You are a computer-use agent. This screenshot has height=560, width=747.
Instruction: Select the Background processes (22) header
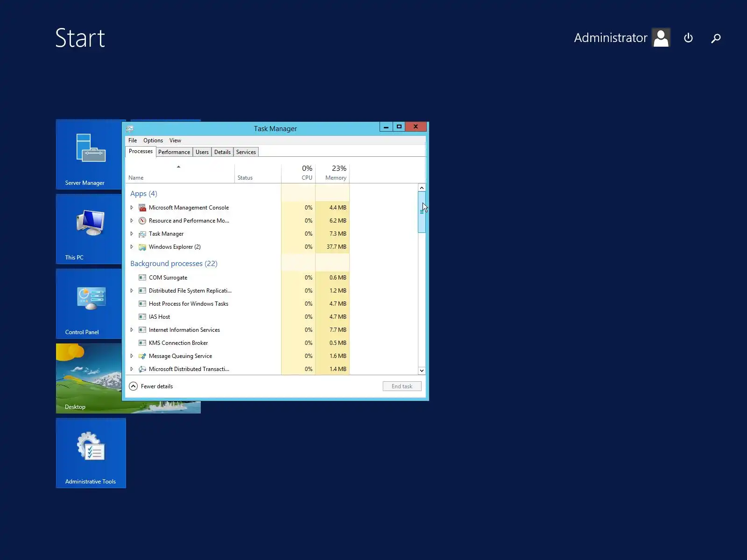(x=174, y=264)
